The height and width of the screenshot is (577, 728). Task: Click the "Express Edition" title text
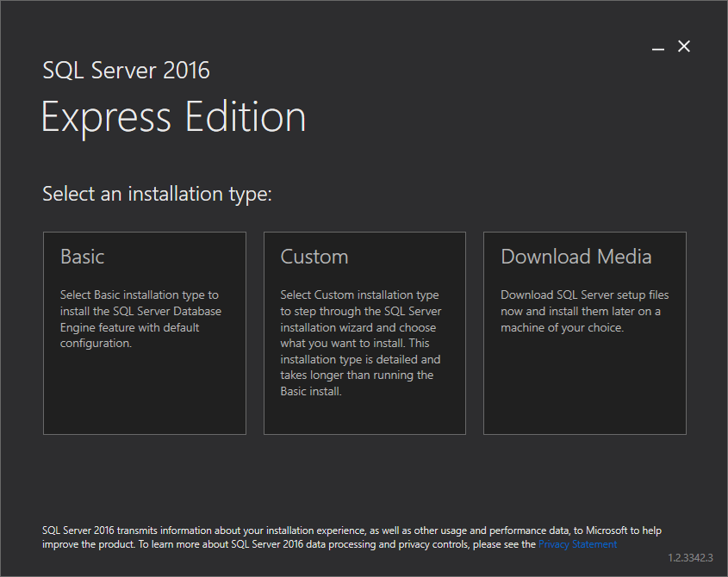[x=174, y=117]
